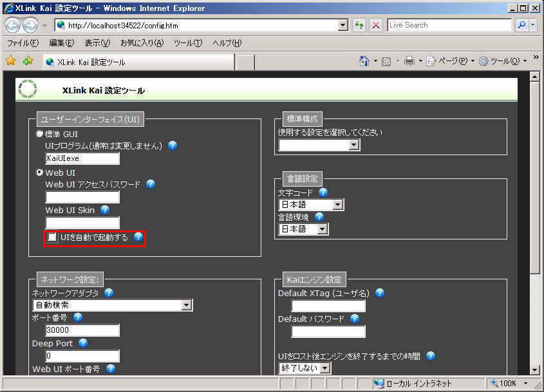This screenshot has width=544, height=392.
Task: Open a new blank tab button
Action: 245,63
